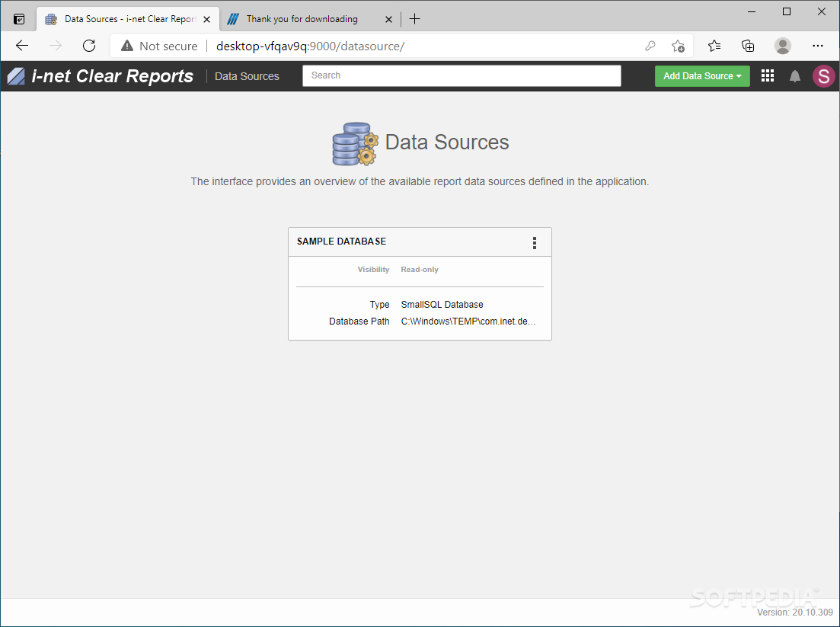Switch to Data Sources browser tab
The height and width of the screenshot is (627, 840).
coord(128,19)
